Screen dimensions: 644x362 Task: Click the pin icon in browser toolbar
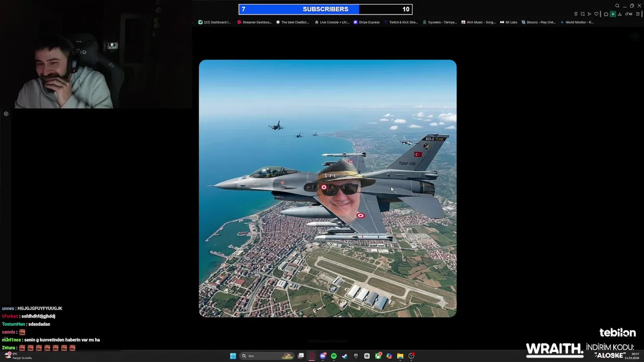[576, 14]
